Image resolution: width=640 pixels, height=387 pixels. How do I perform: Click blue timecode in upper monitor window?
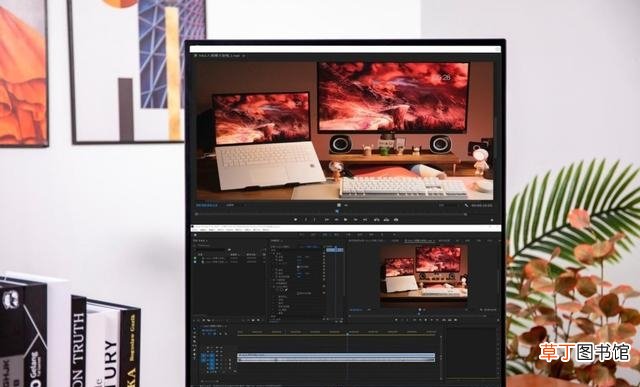(x=207, y=205)
